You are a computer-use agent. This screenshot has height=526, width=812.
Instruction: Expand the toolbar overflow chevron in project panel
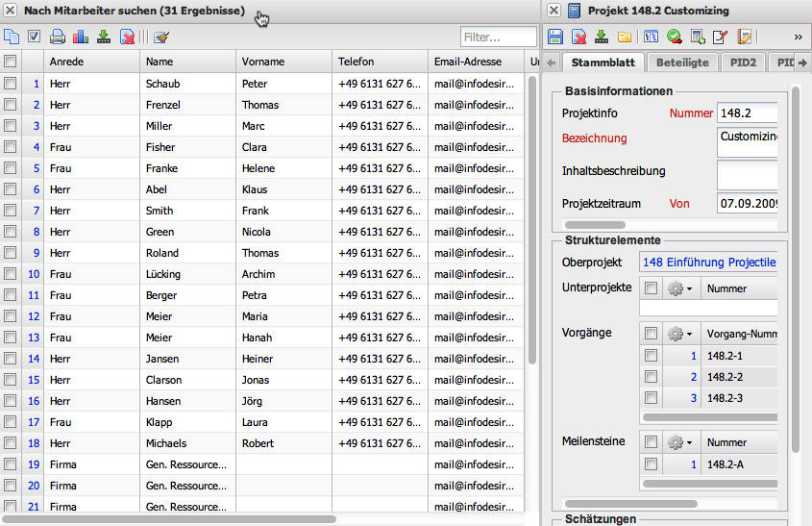[798, 38]
